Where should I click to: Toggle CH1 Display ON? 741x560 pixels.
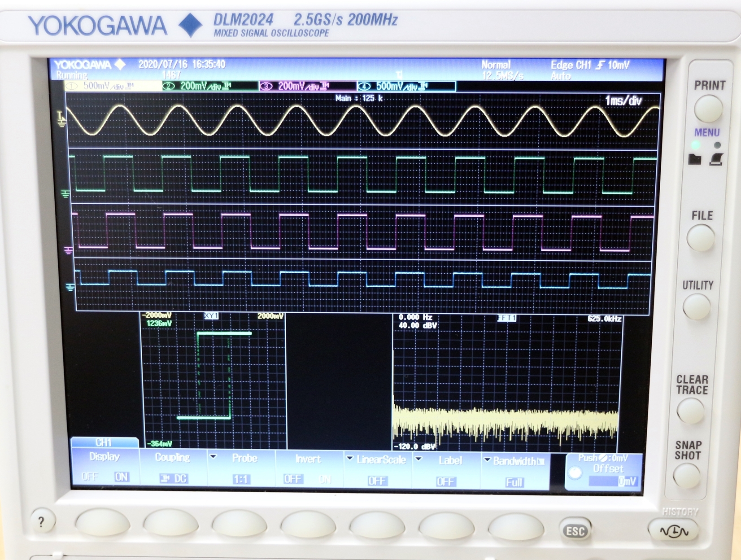121,477
